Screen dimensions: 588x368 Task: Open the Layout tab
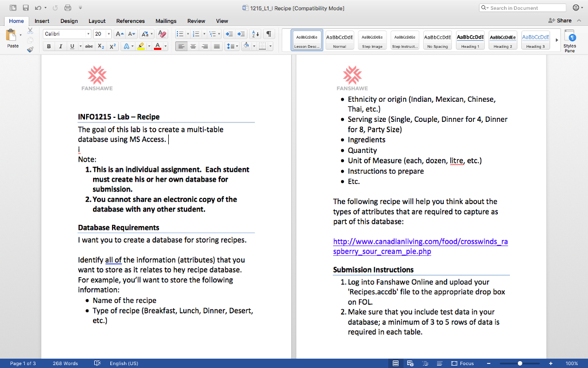(96, 21)
